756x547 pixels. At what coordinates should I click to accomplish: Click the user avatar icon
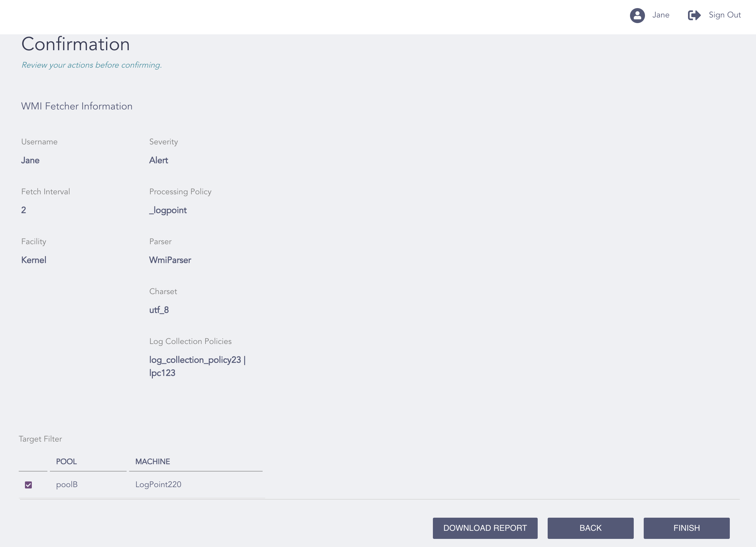[637, 15]
